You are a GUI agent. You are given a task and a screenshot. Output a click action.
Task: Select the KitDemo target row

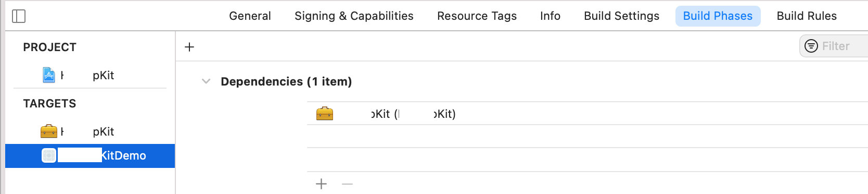(90, 155)
